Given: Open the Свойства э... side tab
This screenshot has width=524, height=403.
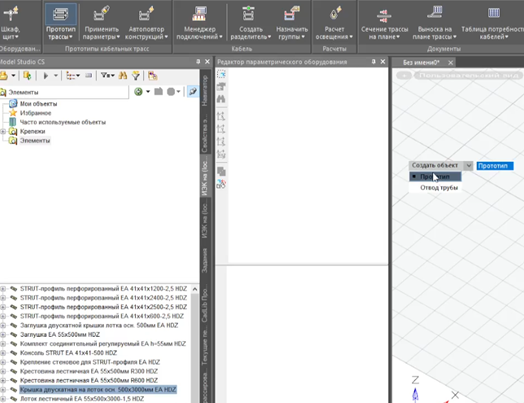Looking at the screenshot, I should pyautogui.click(x=205, y=133).
